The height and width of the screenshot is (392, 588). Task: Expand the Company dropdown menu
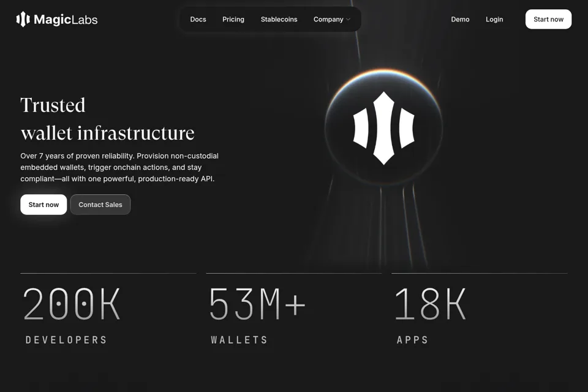pos(332,19)
